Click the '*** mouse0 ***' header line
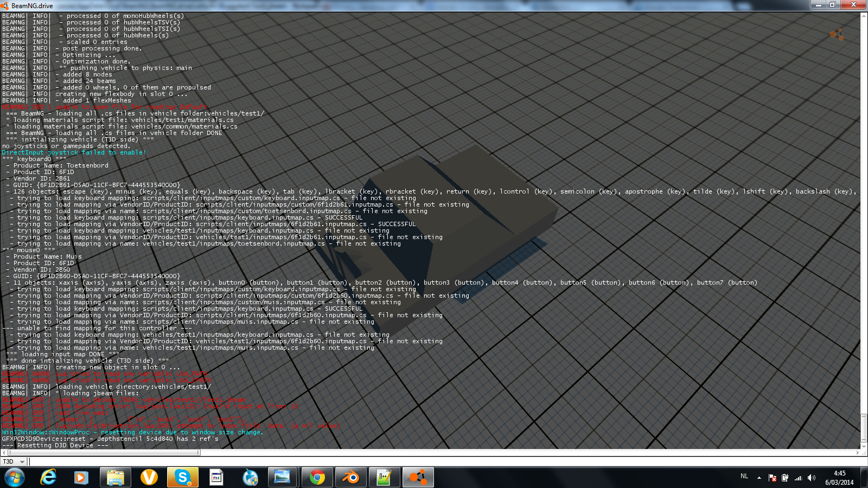 click(x=28, y=250)
